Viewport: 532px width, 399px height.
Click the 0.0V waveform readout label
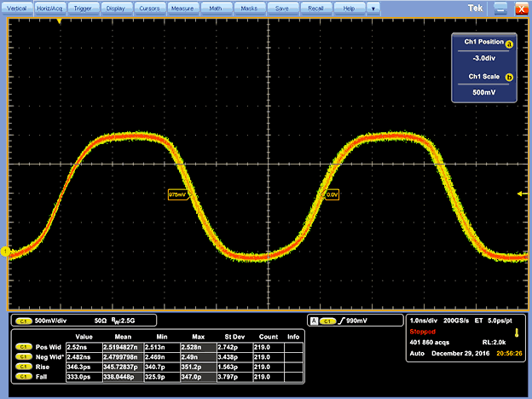(x=332, y=194)
